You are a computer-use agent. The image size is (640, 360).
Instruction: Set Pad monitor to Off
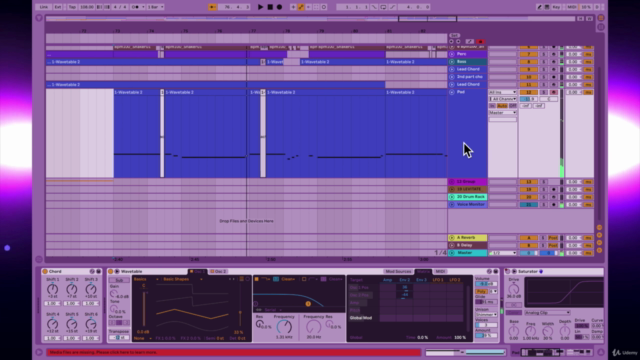513,106
